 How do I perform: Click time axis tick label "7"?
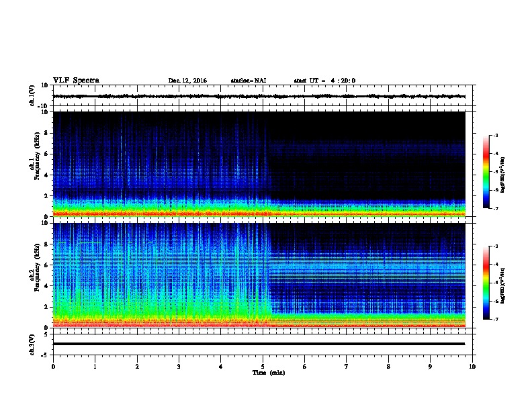[x=347, y=367]
